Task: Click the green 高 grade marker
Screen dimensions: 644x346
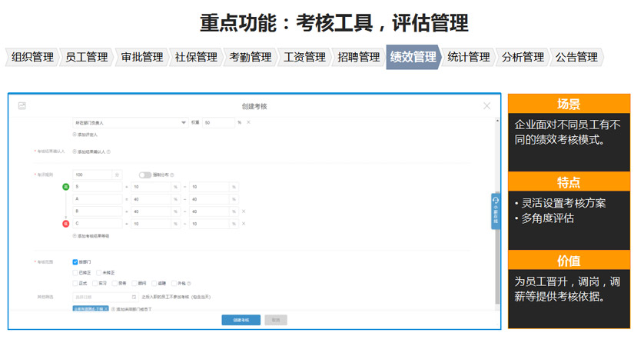Action: pos(65,187)
